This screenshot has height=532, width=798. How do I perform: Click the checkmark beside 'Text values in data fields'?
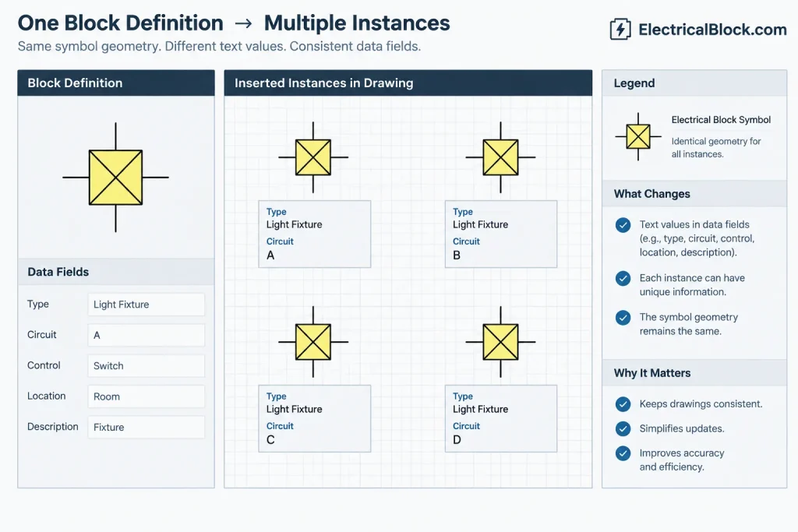623,225
